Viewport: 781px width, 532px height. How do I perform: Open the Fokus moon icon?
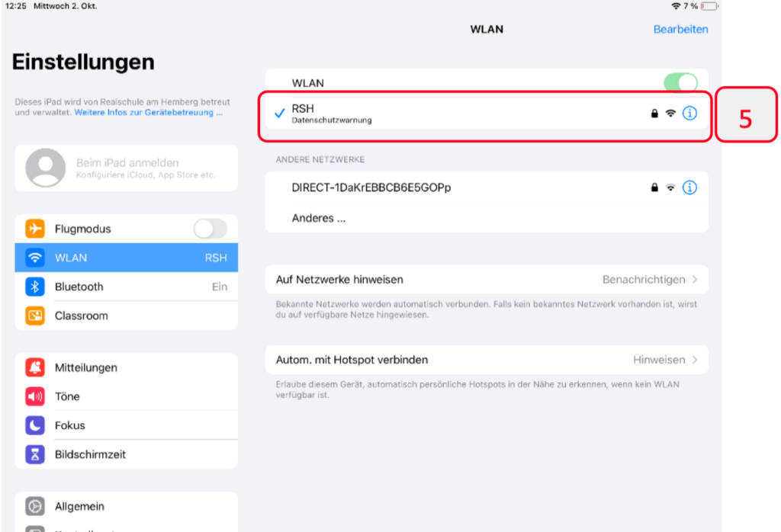(35, 425)
